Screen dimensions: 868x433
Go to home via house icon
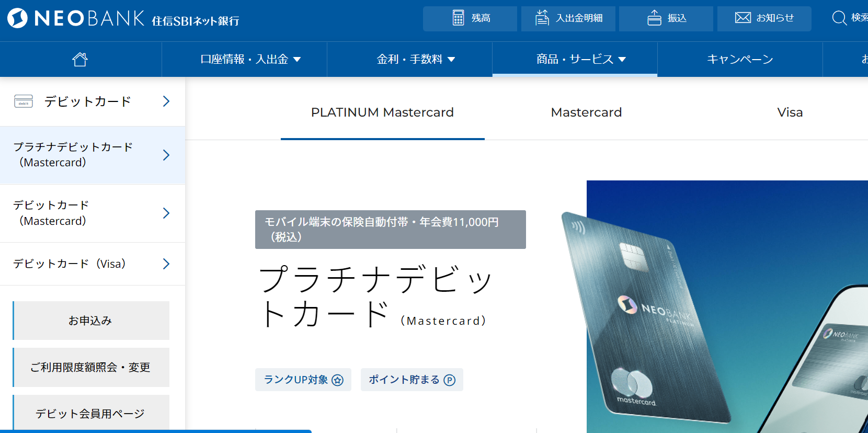[80, 59]
